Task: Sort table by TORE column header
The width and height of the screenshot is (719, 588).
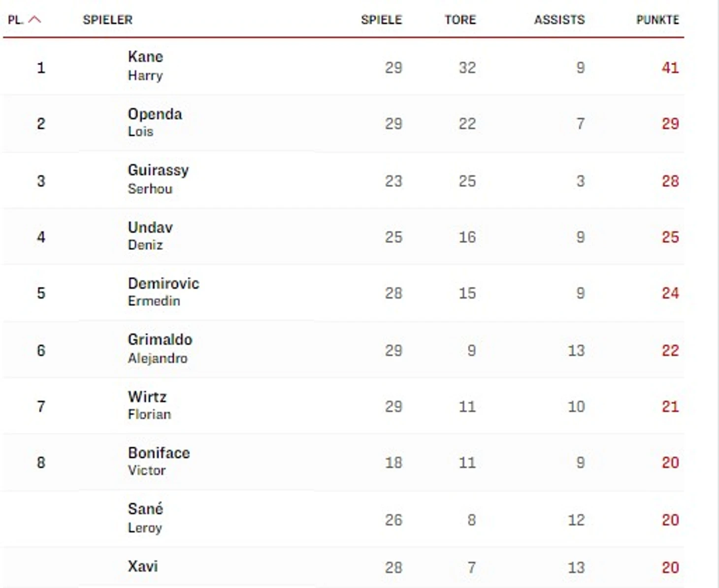Action: pos(460,20)
